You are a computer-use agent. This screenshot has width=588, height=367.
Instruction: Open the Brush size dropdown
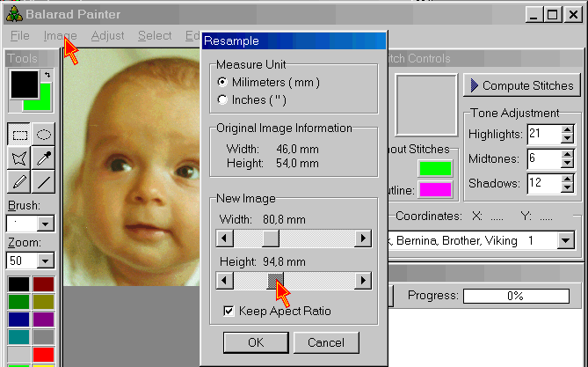click(45, 224)
